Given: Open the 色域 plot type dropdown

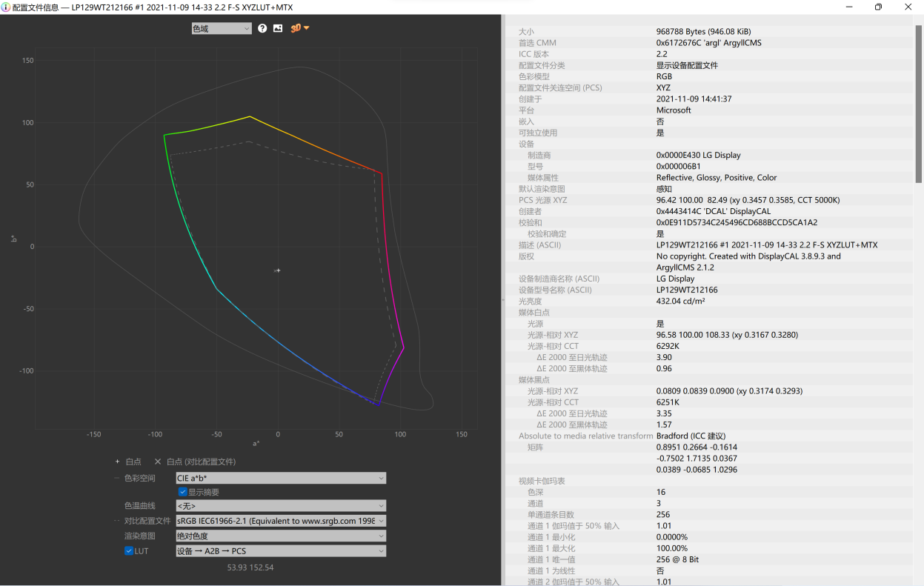Looking at the screenshot, I should [222, 29].
